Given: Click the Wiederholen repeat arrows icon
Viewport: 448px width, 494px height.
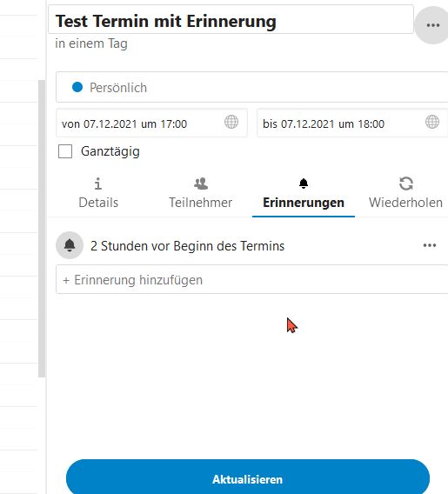Looking at the screenshot, I should coord(406,184).
